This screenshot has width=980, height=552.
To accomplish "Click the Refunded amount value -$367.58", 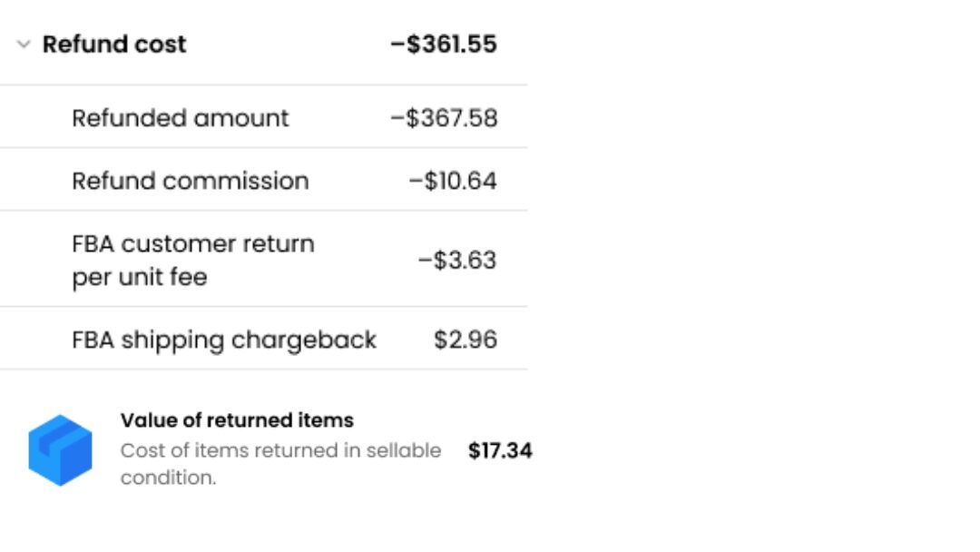I will pos(444,118).
